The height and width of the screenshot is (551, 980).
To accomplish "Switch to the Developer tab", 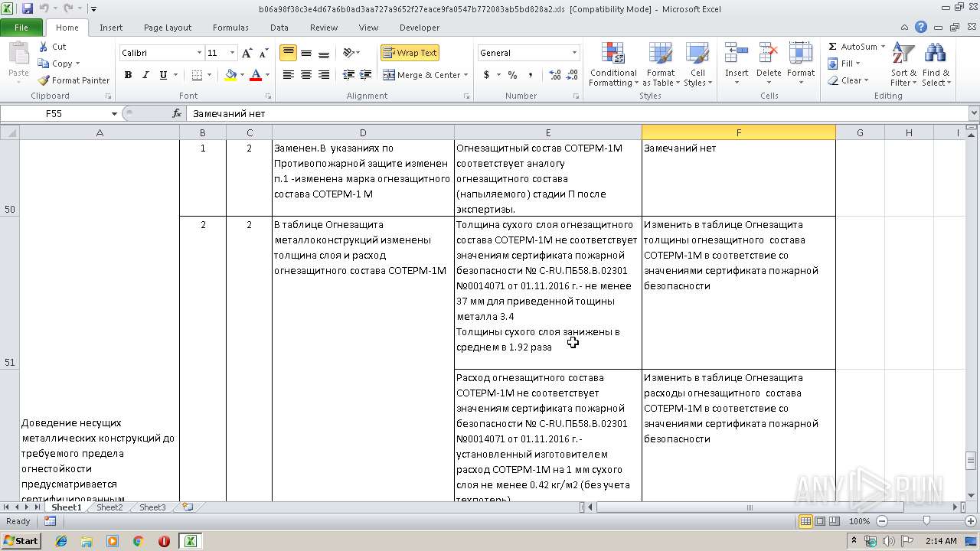I will coord(420,28).
